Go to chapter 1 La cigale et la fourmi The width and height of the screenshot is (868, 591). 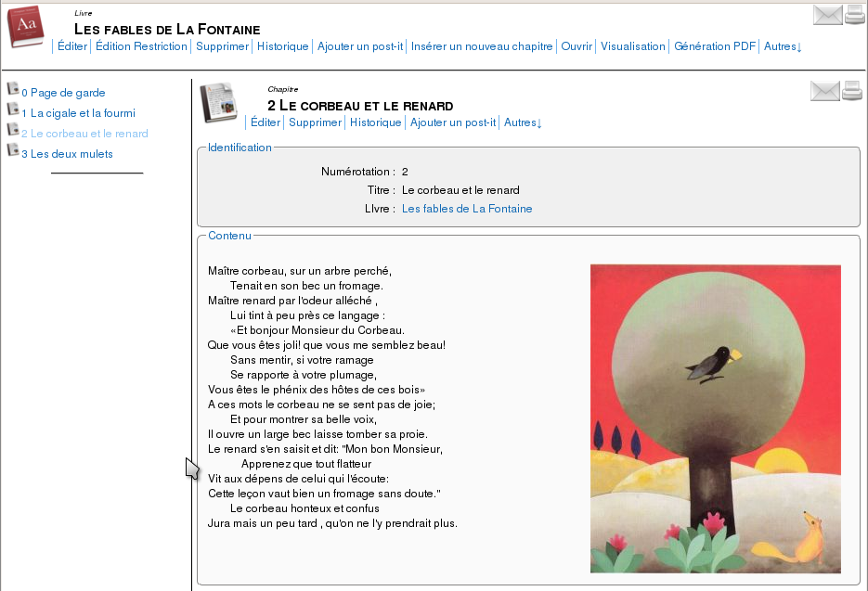[x=79, y=113]
